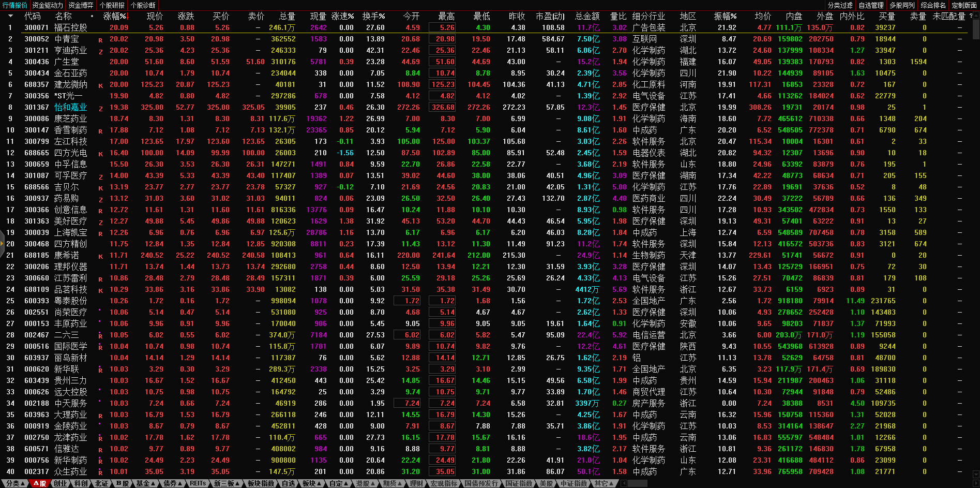Click the scrollbar down arrow at bottom right
The width and height of the screenshot is (980, 488).
coord(975,474)
